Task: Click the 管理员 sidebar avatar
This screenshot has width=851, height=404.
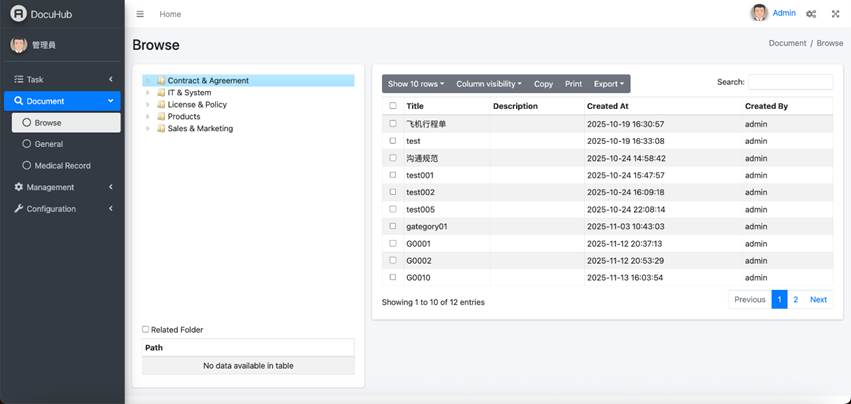Action: (18, 45)
